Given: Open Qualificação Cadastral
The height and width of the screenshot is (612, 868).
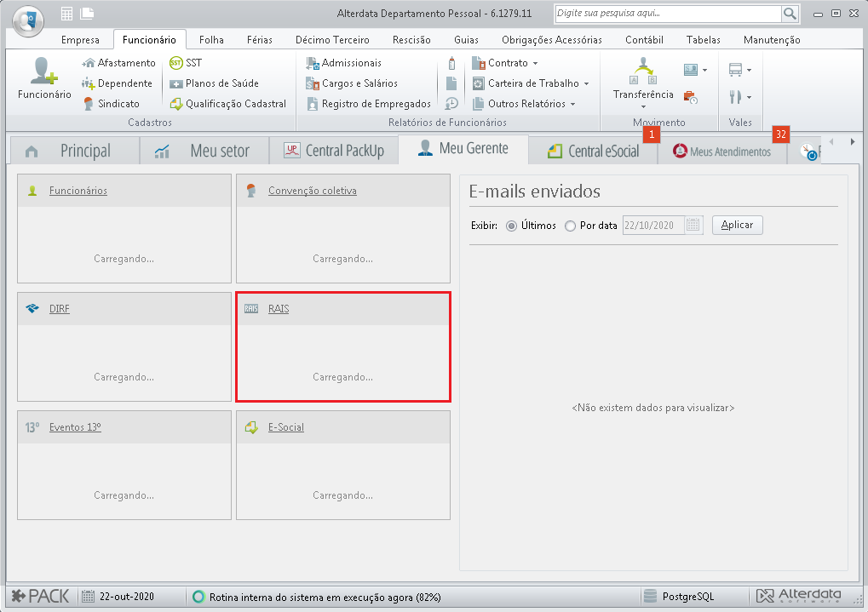Looking at the screenshot, I should [x=227, y=104].
